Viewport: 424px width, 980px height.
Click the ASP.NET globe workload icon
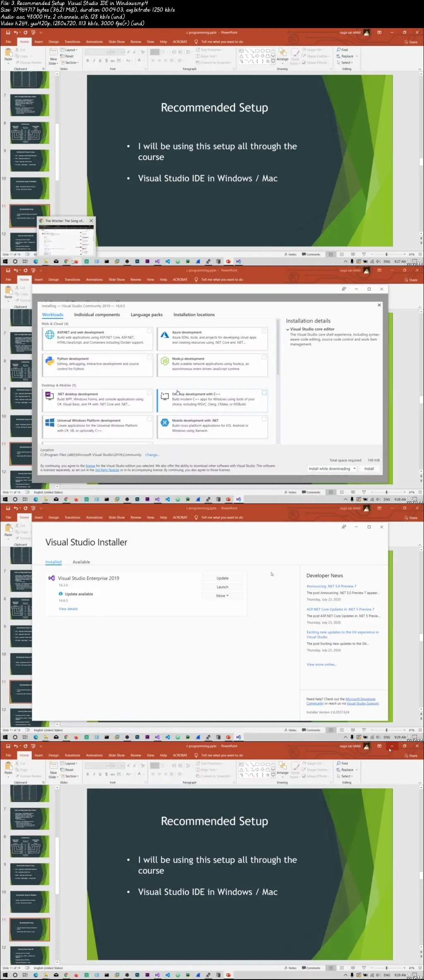pos(50,335)
